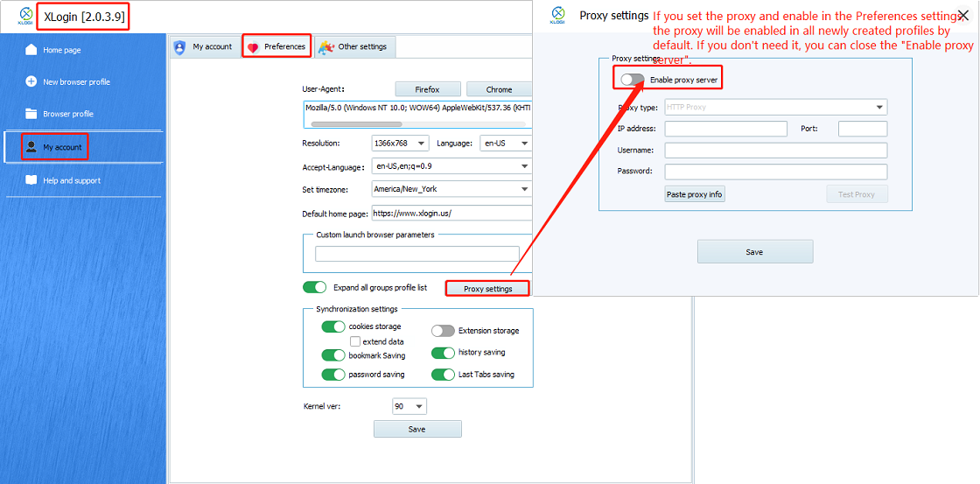Turn on Enable proxy server switch
The image size is (980, 484).
(x=632, y=80)
